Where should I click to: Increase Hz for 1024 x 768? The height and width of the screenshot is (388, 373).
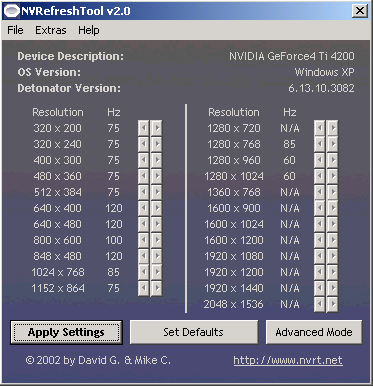pos(156,272)
